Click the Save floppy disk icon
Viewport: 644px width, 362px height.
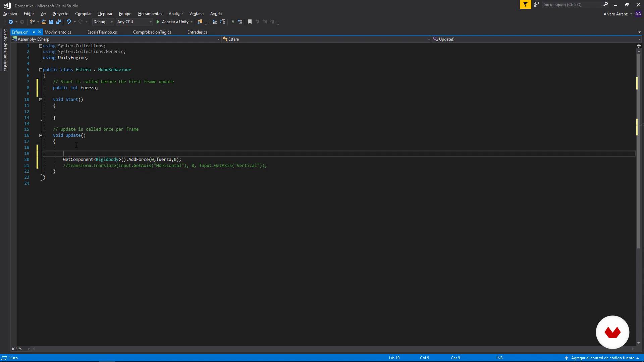coord(51,22)
